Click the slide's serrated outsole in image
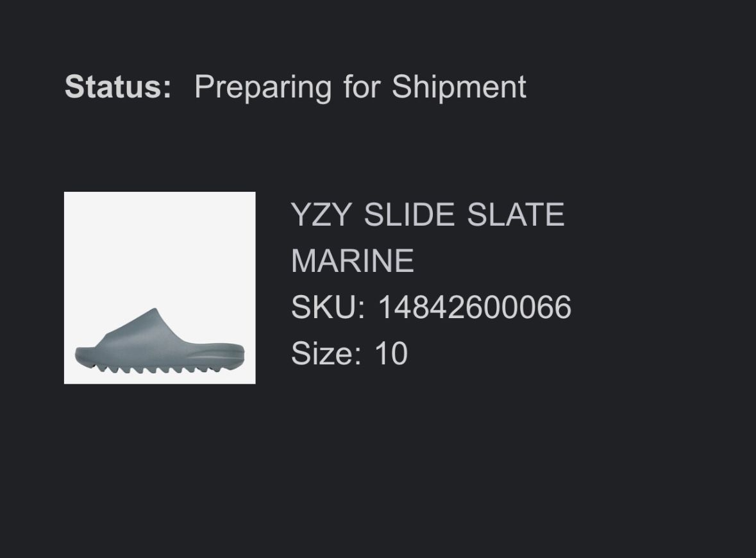This screenshot has height=558, width=756. click(x=159, y=368)
